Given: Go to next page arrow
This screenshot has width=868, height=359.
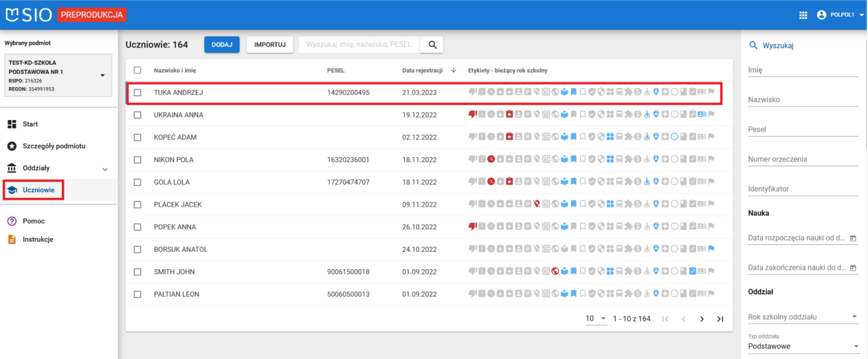Looking at the screenshot, I should [x=702, y=319].
